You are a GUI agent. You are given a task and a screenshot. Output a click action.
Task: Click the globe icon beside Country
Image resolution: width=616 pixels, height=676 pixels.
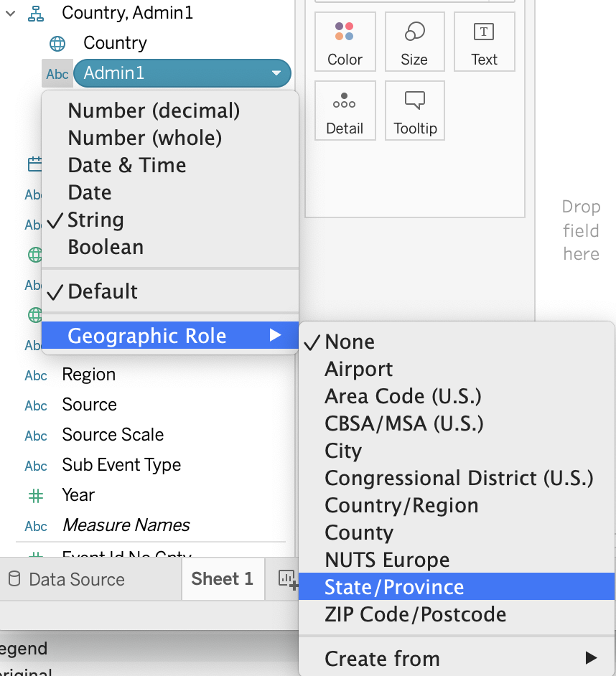[x=57, y=43]
